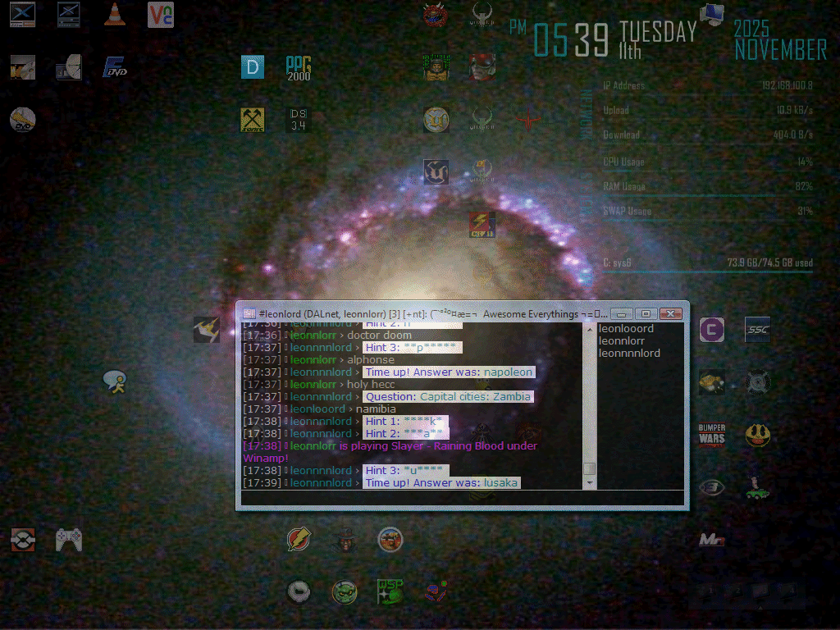Viewport: 840px width, 630px height.
Task: Open the IRC window system menu icon
Action: (249, 313)
